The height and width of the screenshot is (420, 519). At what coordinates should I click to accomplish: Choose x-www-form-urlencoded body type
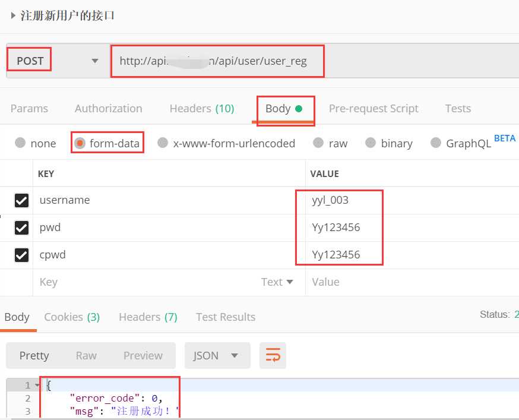tap(163, 143)
